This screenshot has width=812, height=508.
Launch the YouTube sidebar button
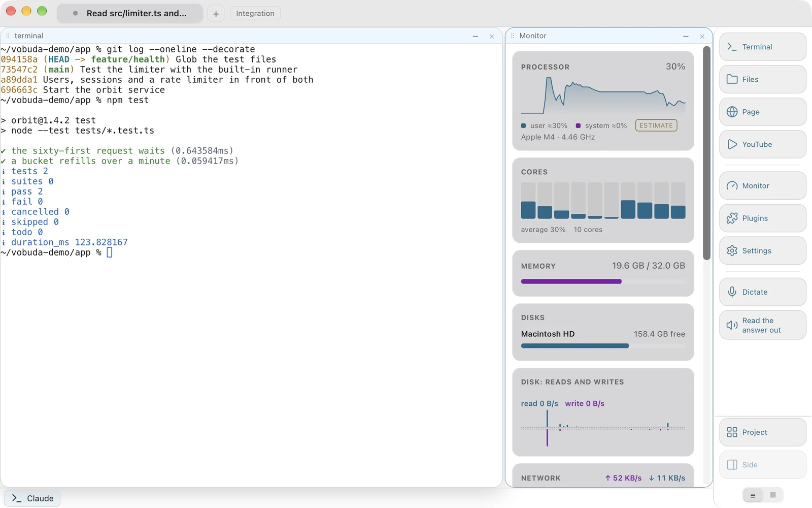[x=762, y=144]
